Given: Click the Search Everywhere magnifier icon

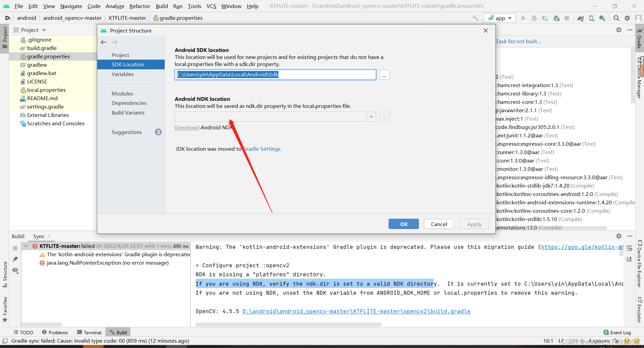Looking at the screenshot, I should 616,18.
